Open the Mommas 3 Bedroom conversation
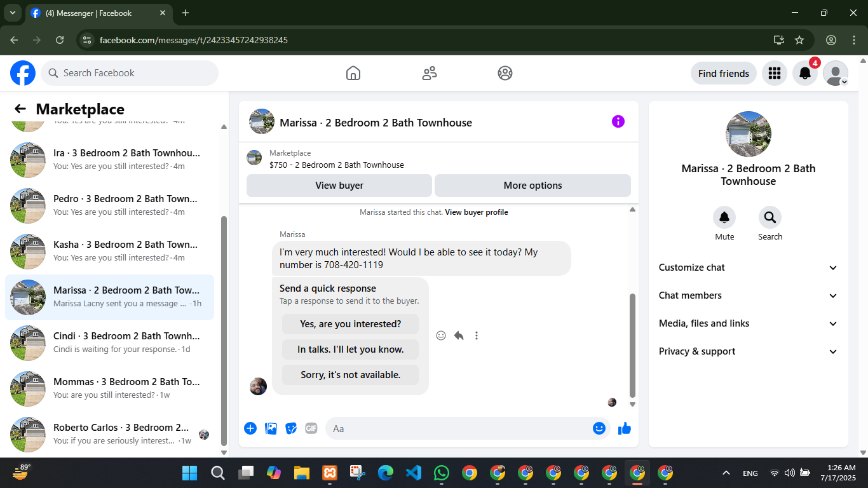This screenshot has height=488, width=868. click(109, 389)
